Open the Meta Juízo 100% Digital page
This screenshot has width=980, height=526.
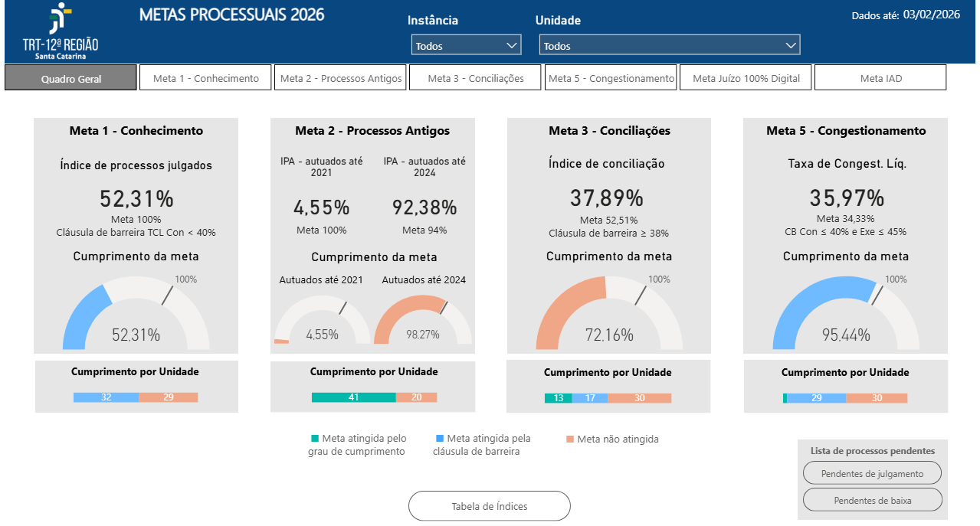tap(745, 77)
